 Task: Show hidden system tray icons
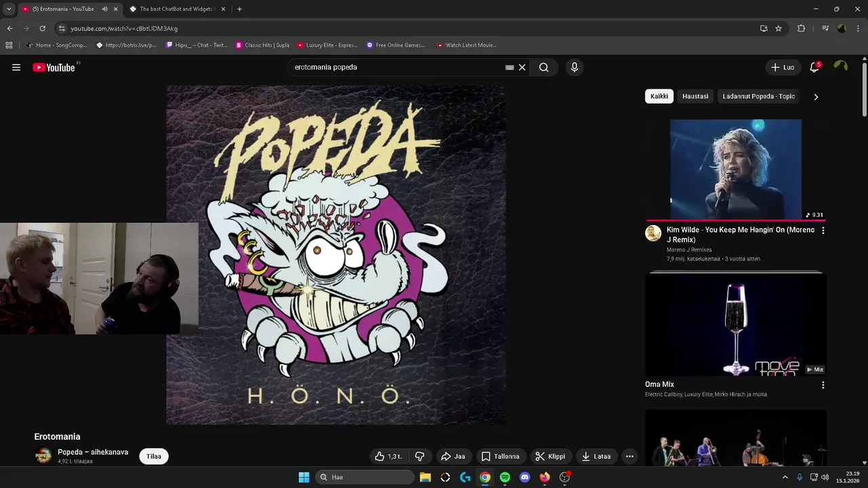pos(785,477)
